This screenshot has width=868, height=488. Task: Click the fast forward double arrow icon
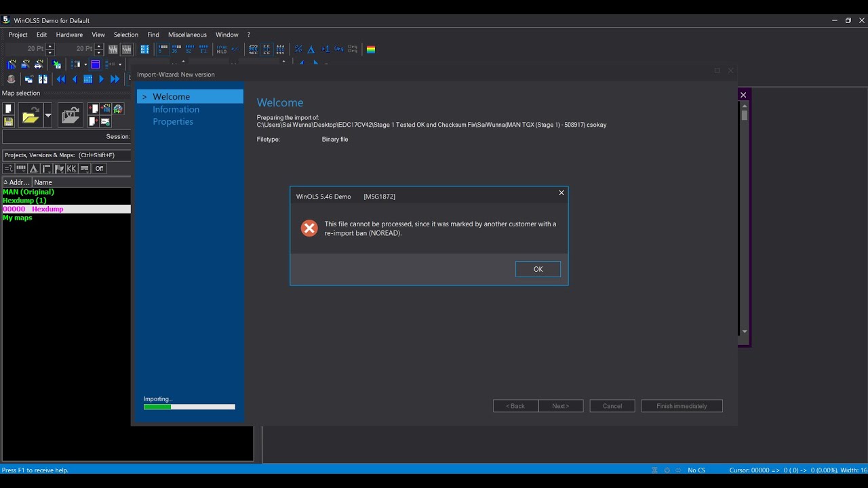coord(115,79)
